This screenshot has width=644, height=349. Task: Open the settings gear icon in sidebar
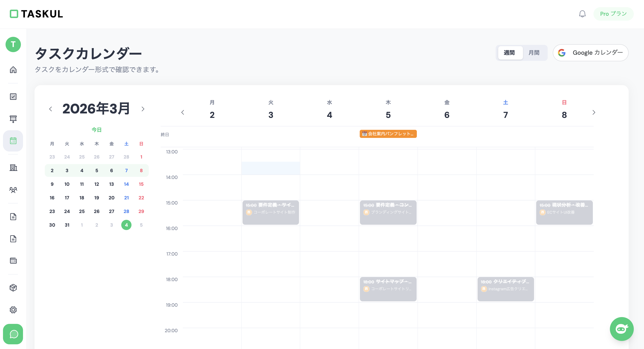tap(13, 310)
